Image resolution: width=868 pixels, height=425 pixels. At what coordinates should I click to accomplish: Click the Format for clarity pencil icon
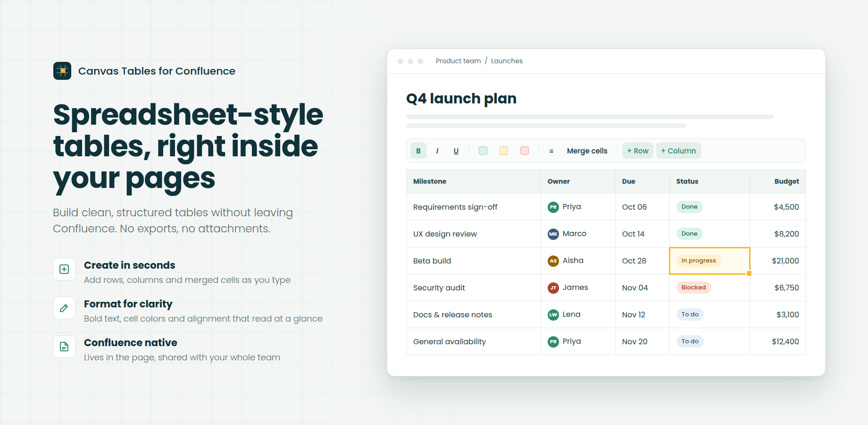tap(64, 308)
